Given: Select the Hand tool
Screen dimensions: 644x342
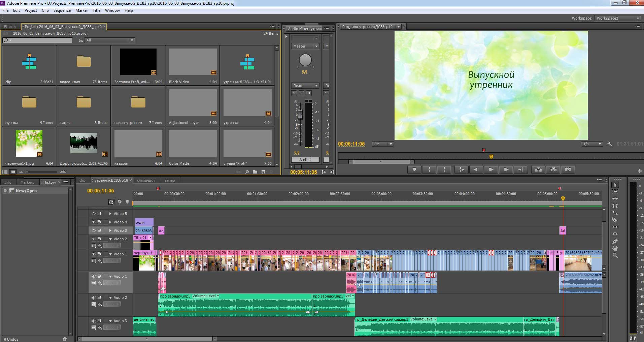Looking at the screenshot, I should tap(615, 248).
